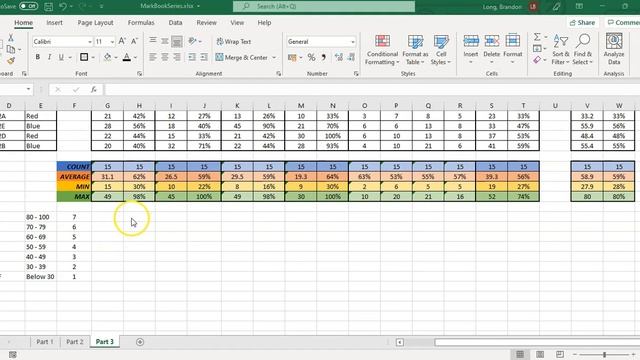The image size is (640, 360).
Task: Open Page Layout tab
Action: 96,23
